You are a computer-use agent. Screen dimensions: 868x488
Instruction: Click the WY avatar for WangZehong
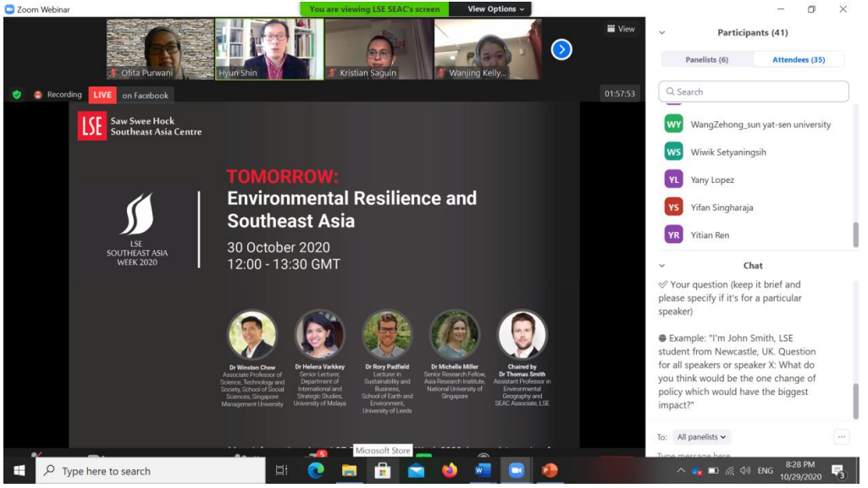pos(673,124)
